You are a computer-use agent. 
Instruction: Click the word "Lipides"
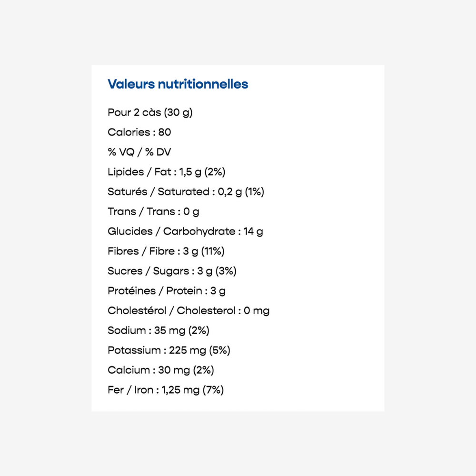126,172
